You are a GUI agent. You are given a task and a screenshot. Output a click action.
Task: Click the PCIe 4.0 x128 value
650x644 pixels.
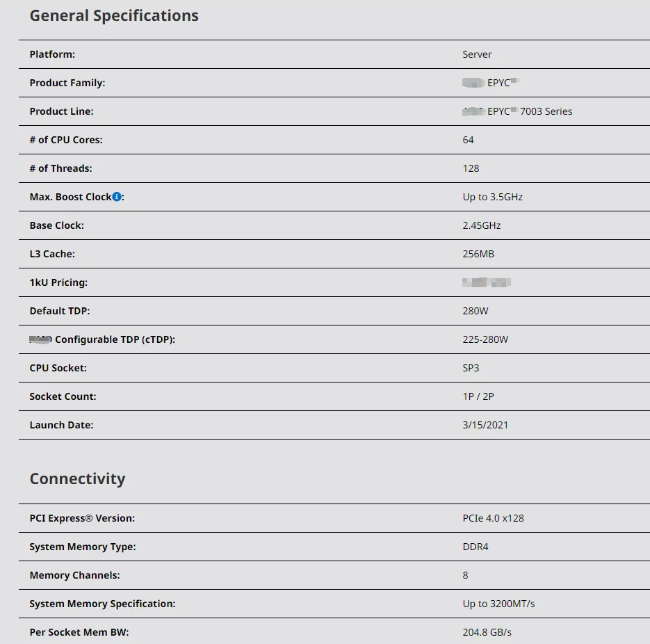click(494, 518)
